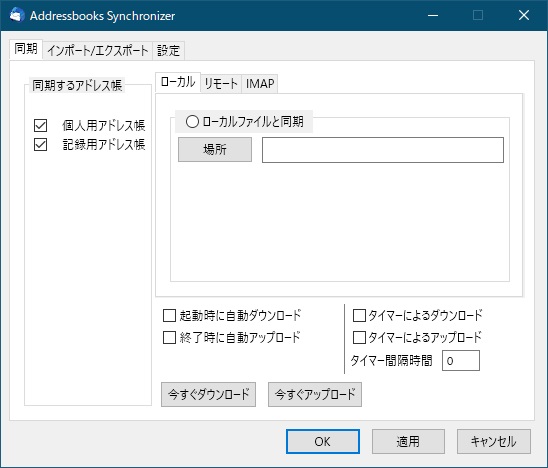Select ローカルファイルと同期 radio button
The height and width of the screenshot is (468, 548).
pyautogui.click(x=192, y=122)
